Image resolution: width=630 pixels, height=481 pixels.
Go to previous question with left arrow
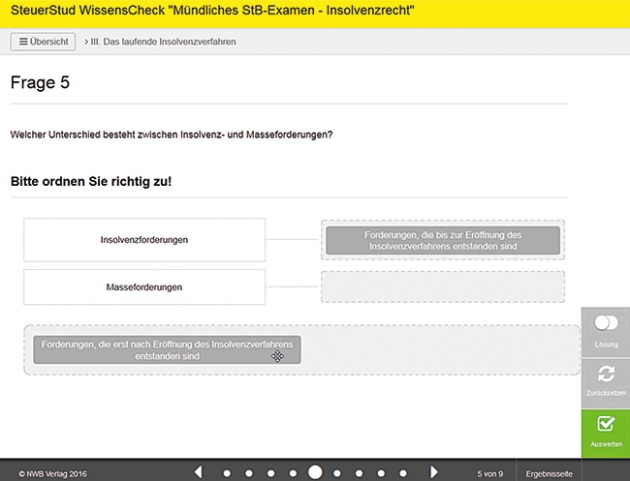pyautogui.click(x=198, y=472)
